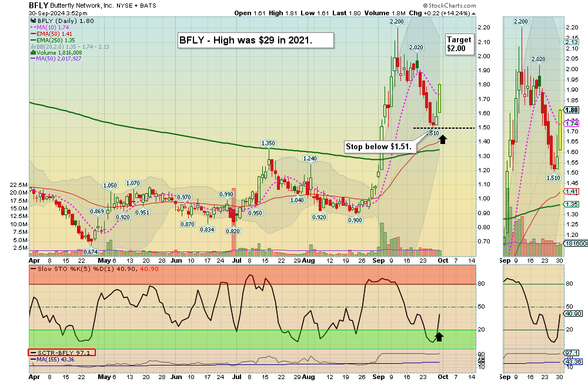Screen dimensions: 588x382
Task: Click the MA(155) 43.36 indicator label
Action: coord(52,360)
